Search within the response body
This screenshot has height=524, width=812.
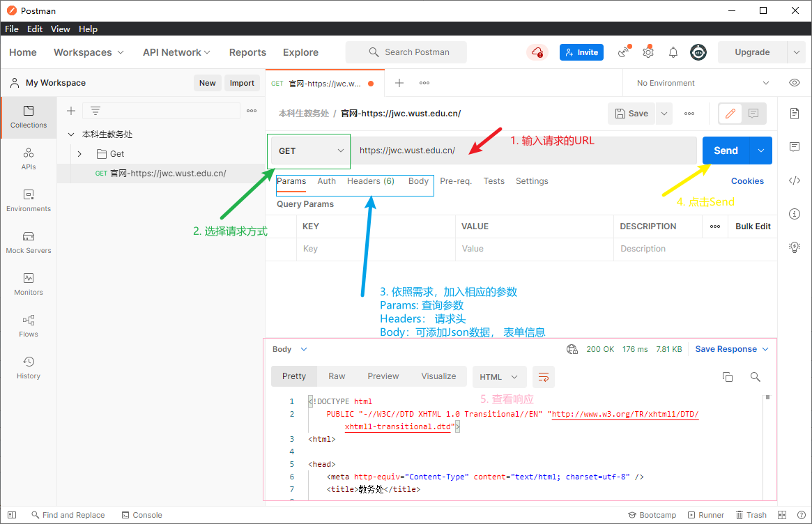(755, 377)
